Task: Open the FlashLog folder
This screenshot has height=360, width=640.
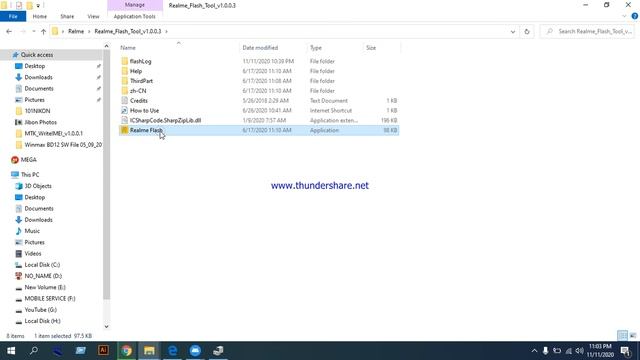Action: pyautogui.click(x=140, y=61)
